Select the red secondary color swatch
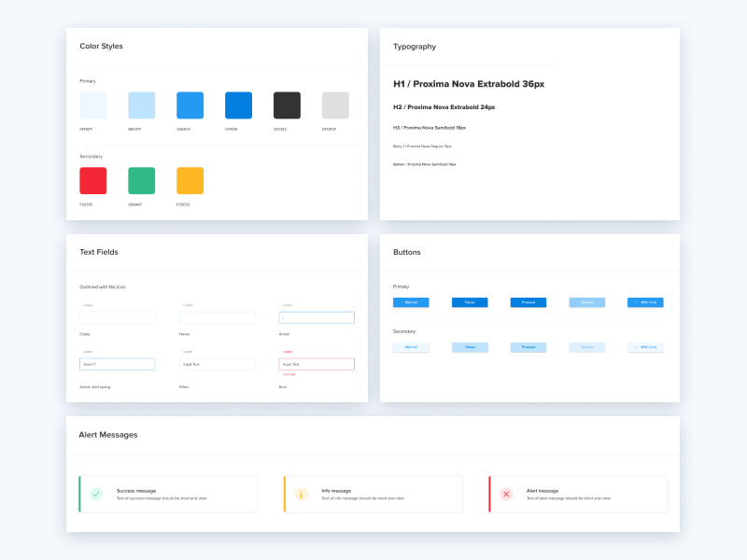This screenshot has width=747, height=560. coord(92,180)
